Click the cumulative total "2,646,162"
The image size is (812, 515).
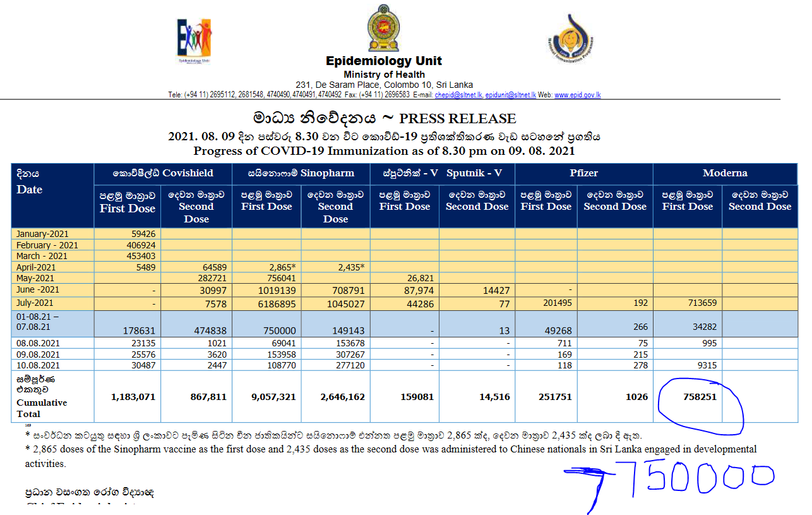(343, 397)
